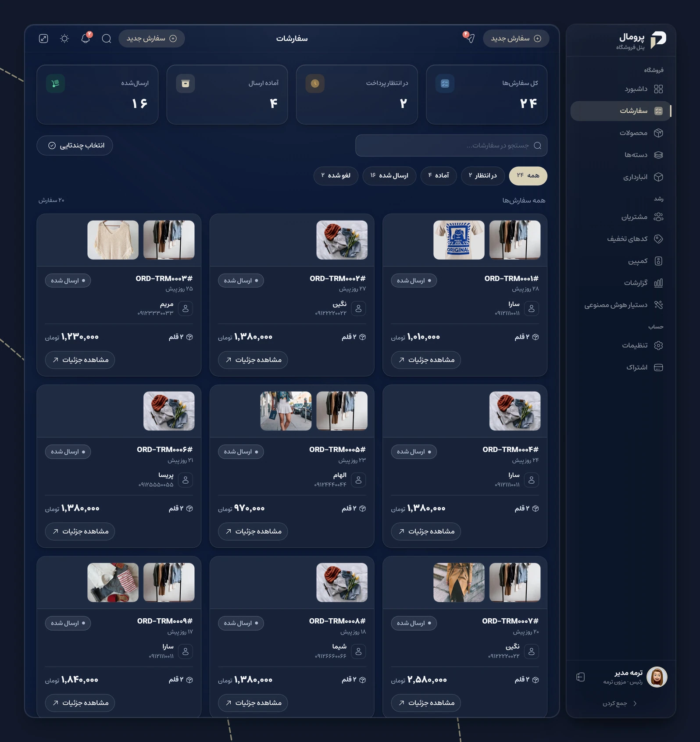Click the logout icon beside ترمه مدیر
The width and height of the screenshot is (700, 742).
[580, 677]
